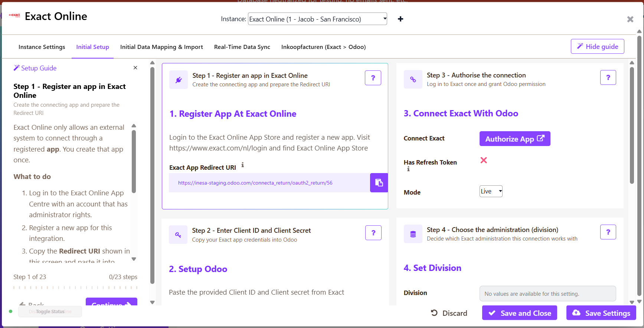Click Save and Close button
Screen dimensions: 644x328
(519, 313)
